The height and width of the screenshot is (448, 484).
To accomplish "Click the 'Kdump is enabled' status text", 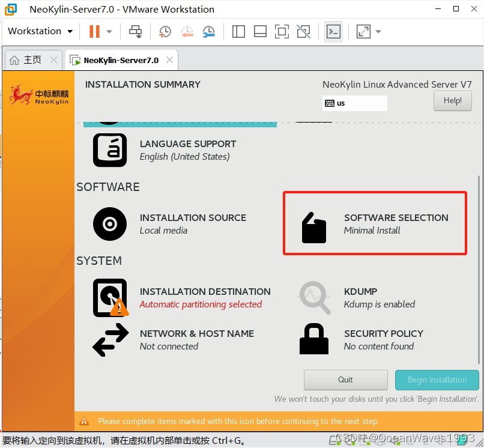I will [380, 304].
